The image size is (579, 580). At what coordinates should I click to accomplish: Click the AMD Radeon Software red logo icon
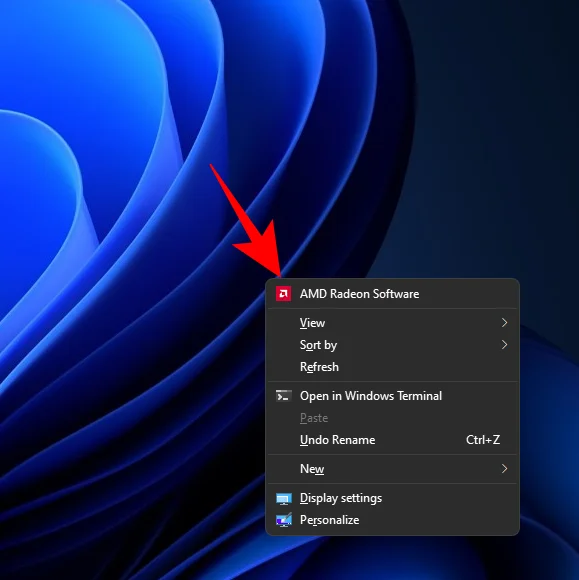click(x=283, y=294)
